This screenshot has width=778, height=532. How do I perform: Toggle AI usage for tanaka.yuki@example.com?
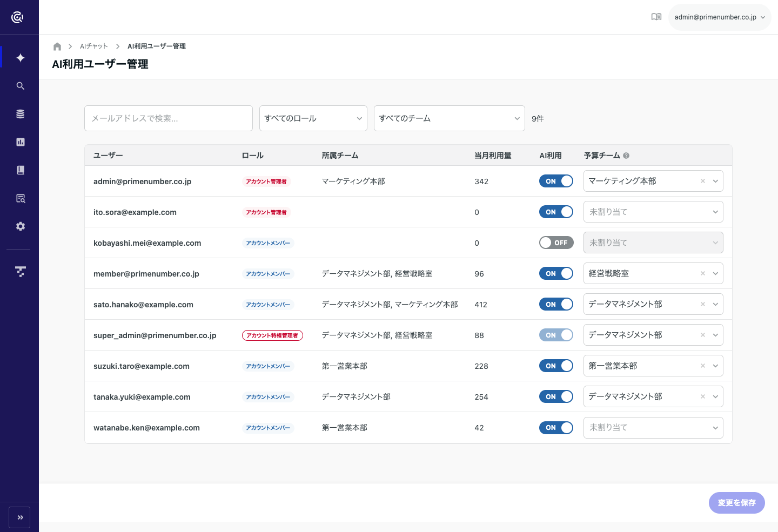pyautogui.click(x=556, y=396)
